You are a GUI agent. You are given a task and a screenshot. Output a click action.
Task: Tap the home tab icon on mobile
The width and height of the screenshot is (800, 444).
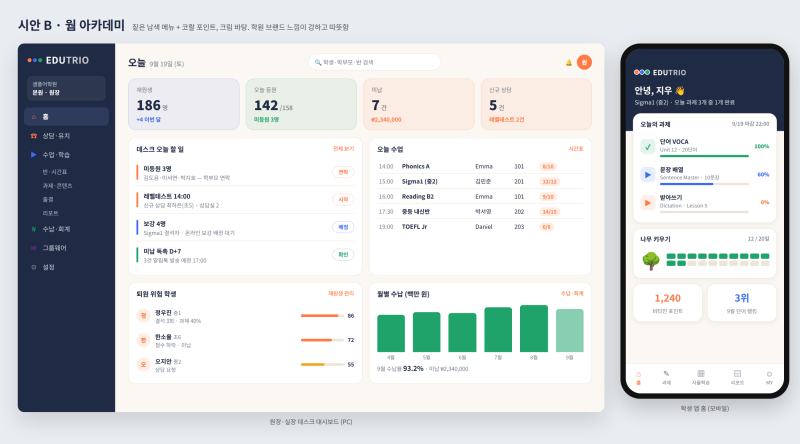tap(638, 374)
